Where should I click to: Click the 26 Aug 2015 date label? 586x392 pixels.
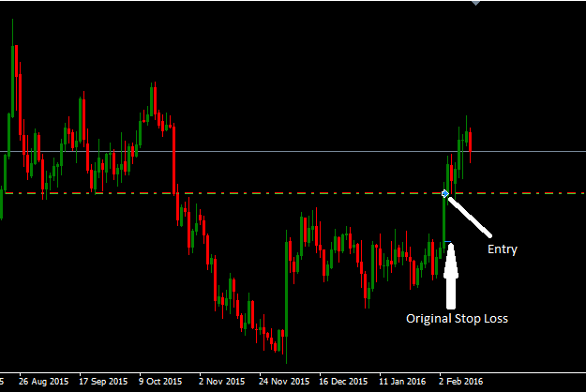[43, 382]
